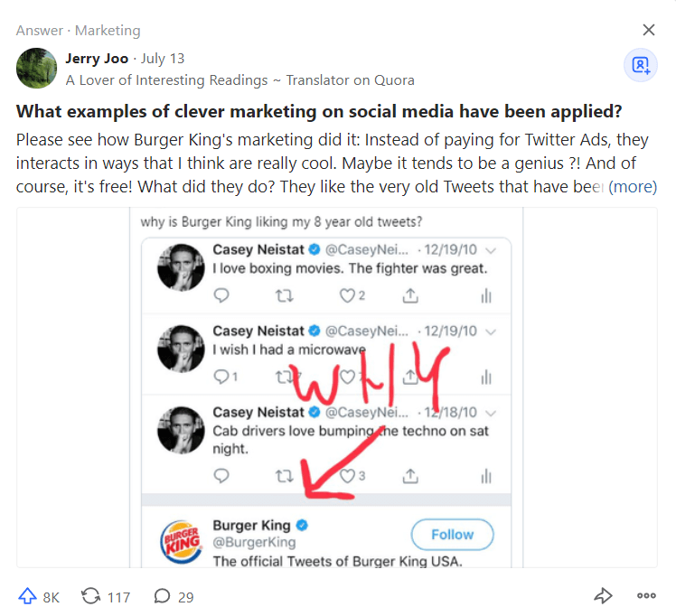This screenshot has width=676, height=616.
Task: Click Jerry Joo author name
Action: point(97,58)
